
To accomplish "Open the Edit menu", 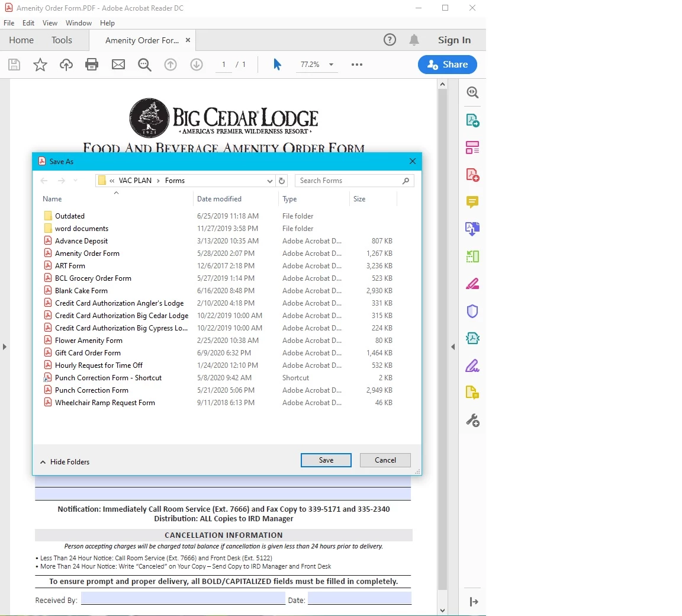I will click(28, 23).
